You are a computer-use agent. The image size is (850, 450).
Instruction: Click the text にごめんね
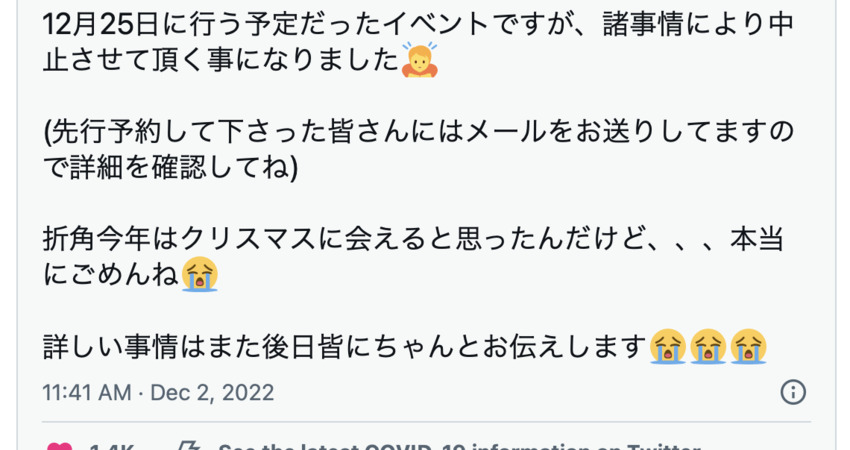coord(111,274)
